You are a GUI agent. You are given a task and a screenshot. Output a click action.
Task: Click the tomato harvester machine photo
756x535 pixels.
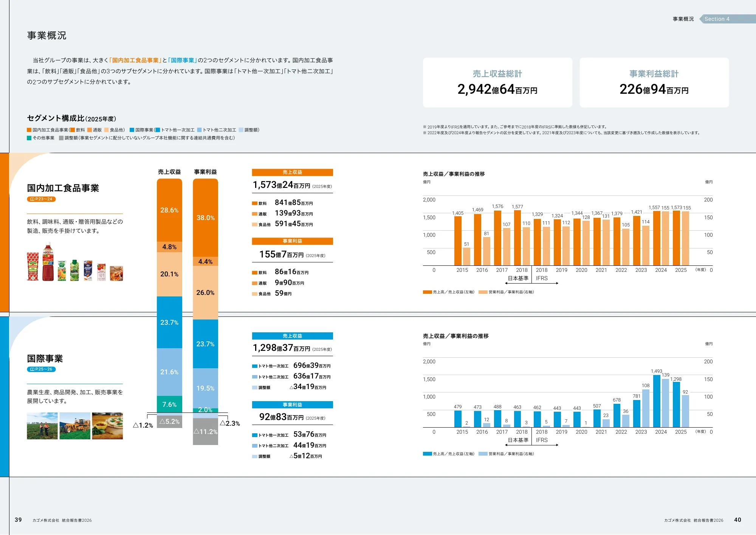[75, 426]
